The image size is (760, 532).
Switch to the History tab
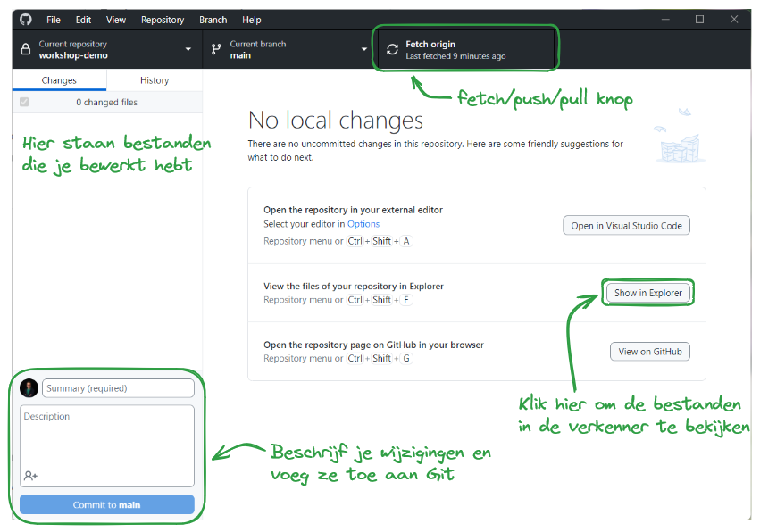[x=154, y=80]
